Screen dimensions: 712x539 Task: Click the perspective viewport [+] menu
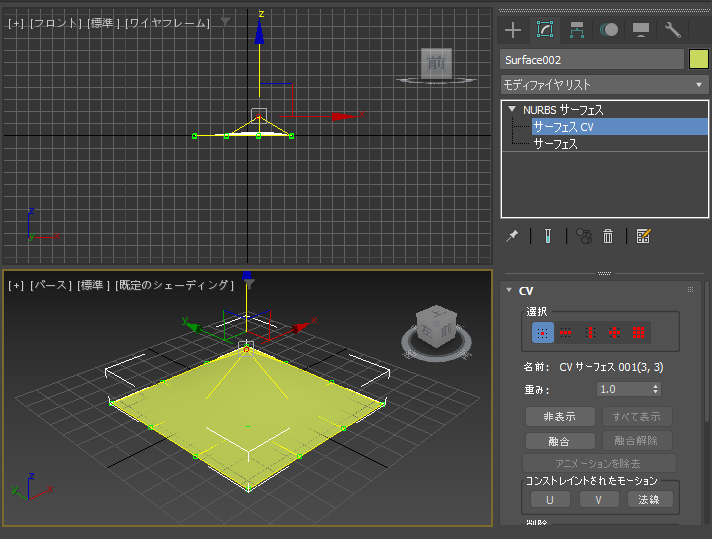[x=16, y=285]
